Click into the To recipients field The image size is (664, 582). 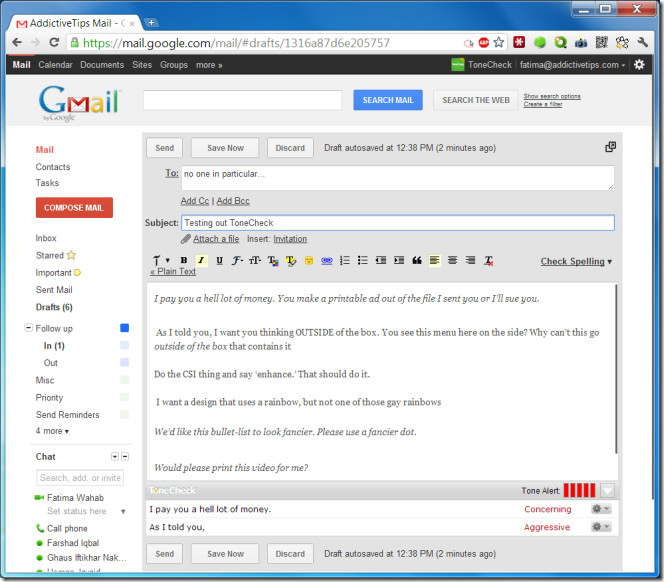click(x=398, y=178)
